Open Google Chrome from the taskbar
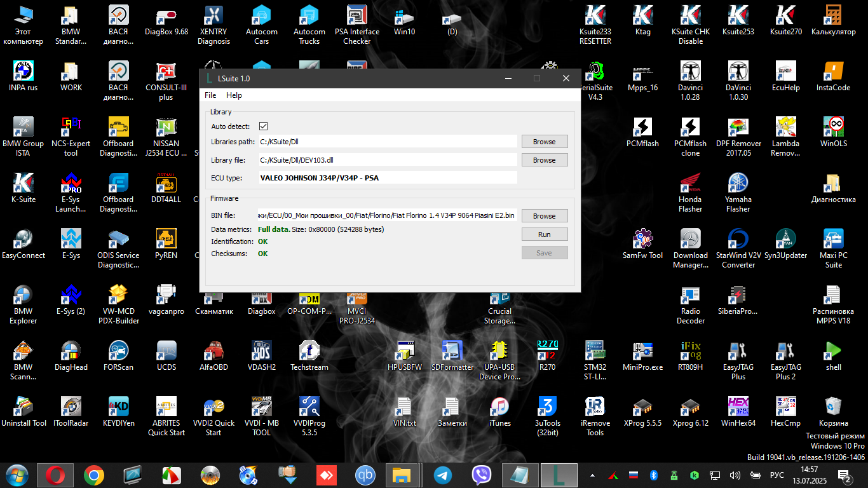 click(94, 475)
